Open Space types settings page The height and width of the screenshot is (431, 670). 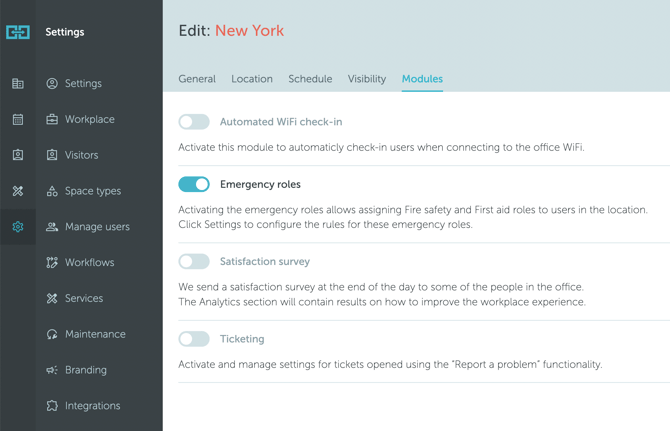92,191
